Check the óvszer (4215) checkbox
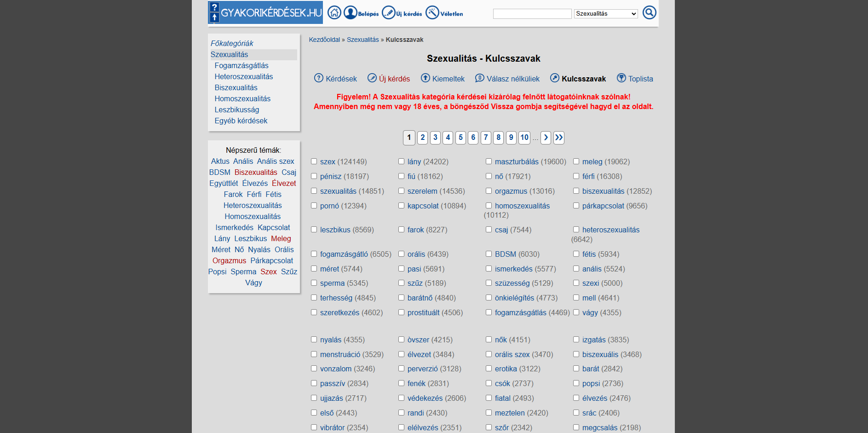This screenshot has width=868, height=433. click(401, 340)
